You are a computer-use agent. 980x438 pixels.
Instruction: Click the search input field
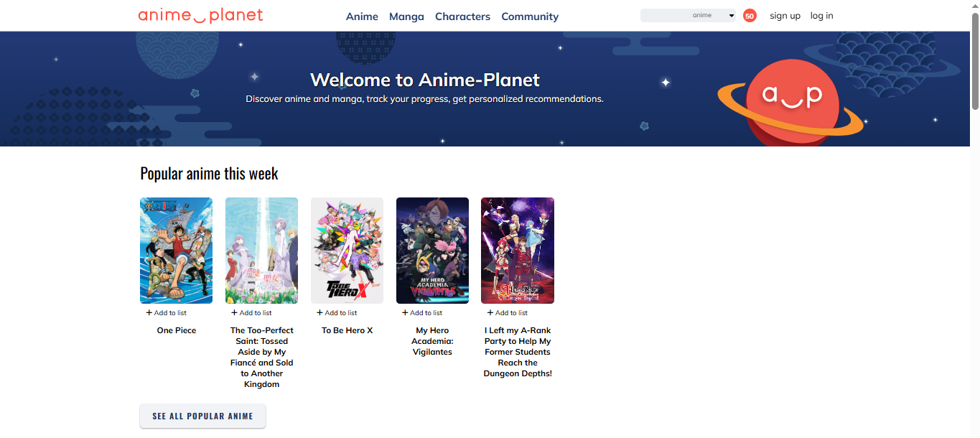tap(664, 15)
